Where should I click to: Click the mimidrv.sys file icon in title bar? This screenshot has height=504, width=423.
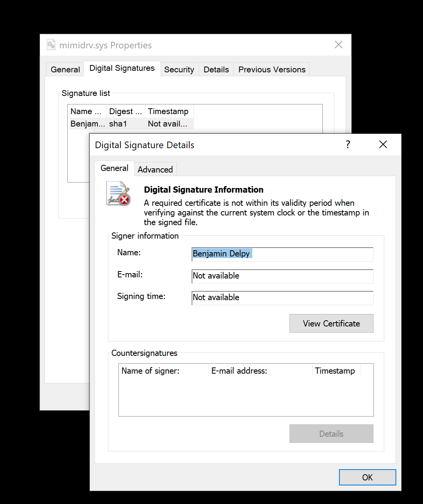[x=51, y=45]
